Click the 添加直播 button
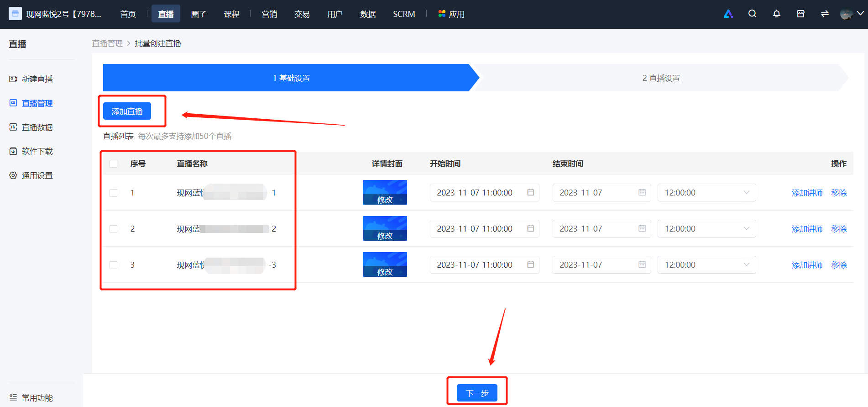The height and width of the screenshot is (407, 868). pos(127,111)
